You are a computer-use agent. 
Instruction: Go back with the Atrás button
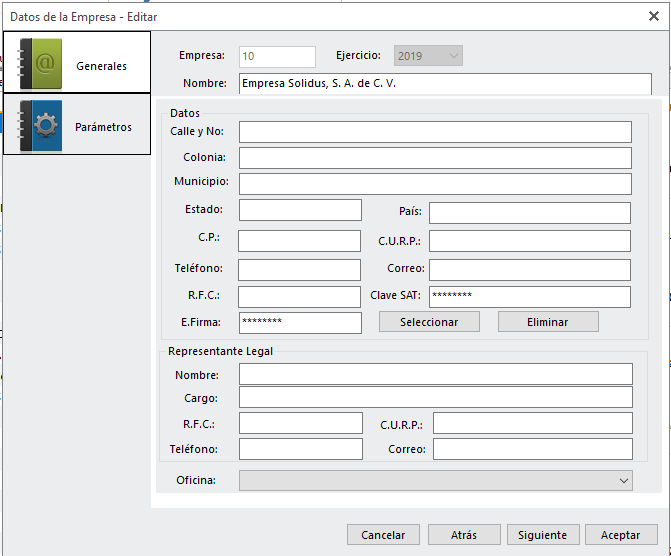click(464, 535)
